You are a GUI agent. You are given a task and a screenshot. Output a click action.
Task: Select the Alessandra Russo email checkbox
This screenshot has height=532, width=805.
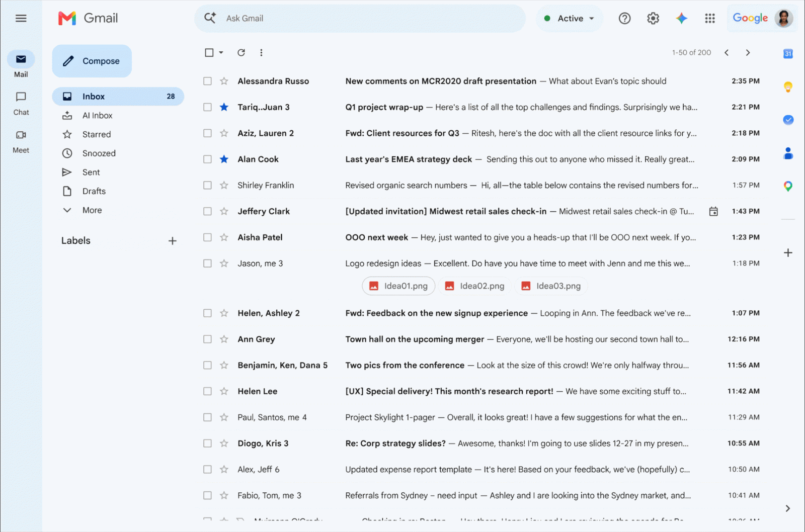(207, 81)
